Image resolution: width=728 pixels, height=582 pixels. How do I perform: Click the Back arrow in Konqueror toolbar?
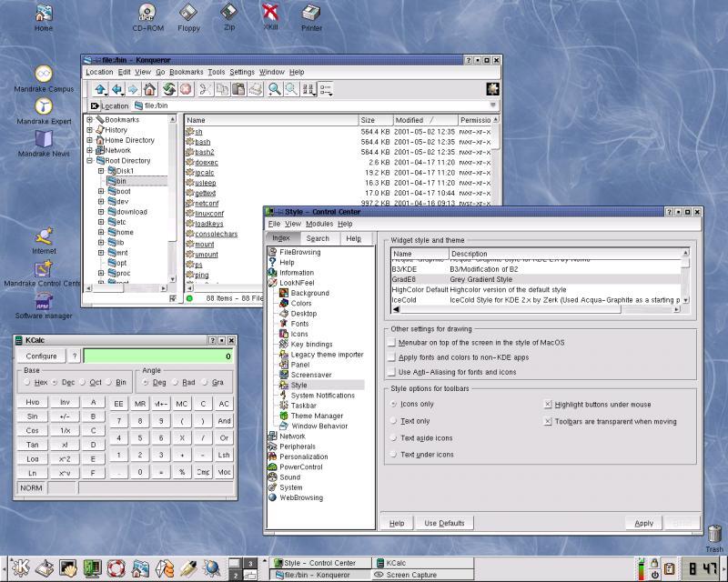[x=117, y=89]
